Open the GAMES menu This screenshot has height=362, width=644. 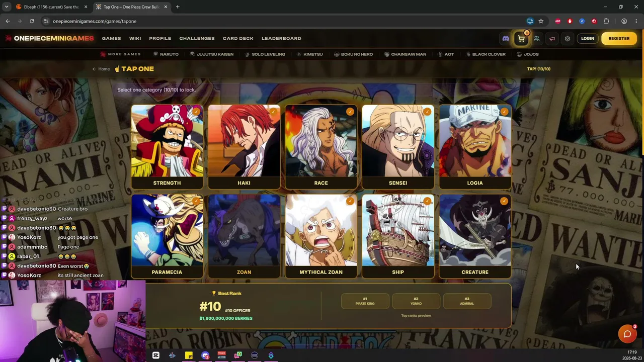111,38
